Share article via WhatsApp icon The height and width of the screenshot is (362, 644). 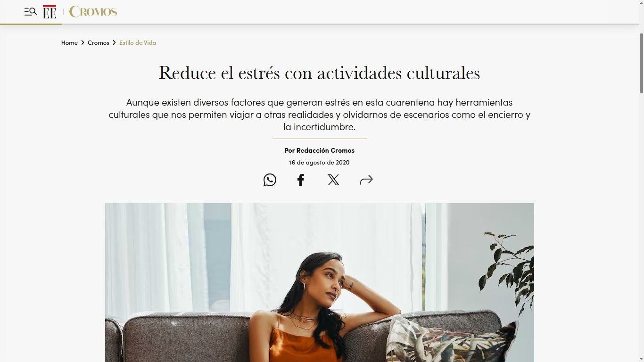(x=270, y=180)
